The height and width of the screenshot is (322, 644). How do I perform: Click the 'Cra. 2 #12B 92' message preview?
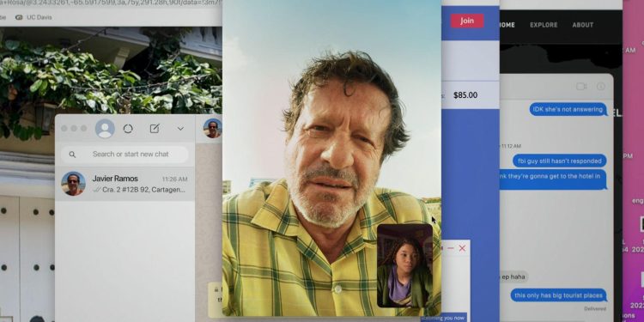click(143, 190)
